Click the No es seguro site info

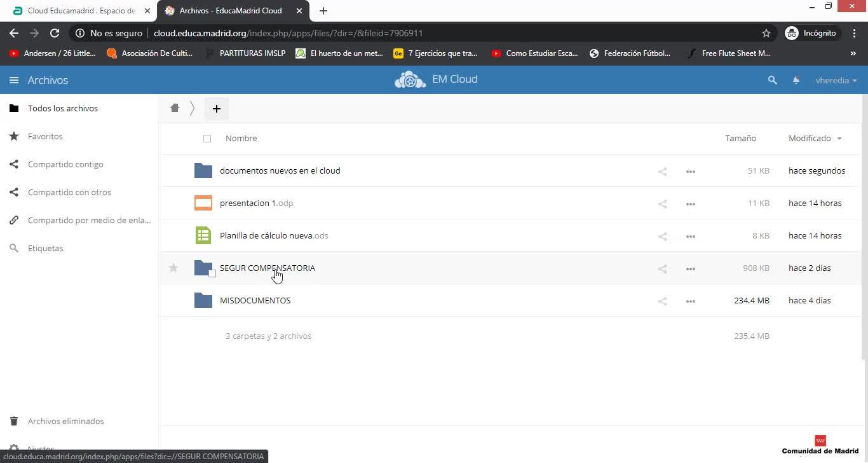[x=109, y=33]
